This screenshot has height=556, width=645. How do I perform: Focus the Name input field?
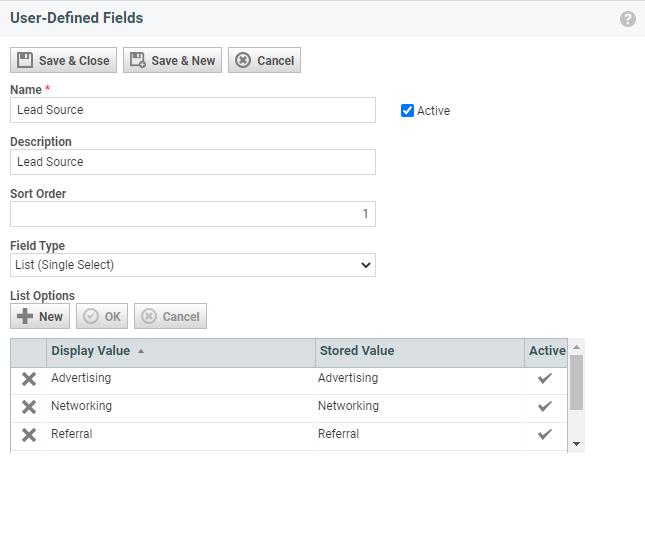click(193, 110)
